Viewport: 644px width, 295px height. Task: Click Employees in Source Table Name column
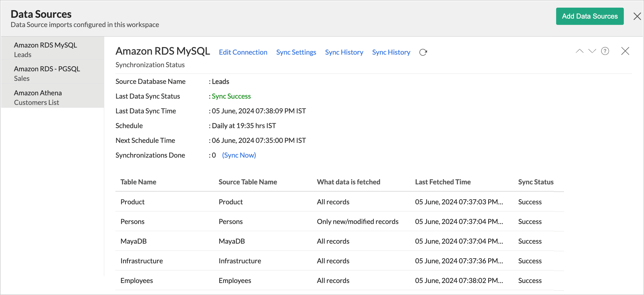pyautogui.click(x=235, y=281)
